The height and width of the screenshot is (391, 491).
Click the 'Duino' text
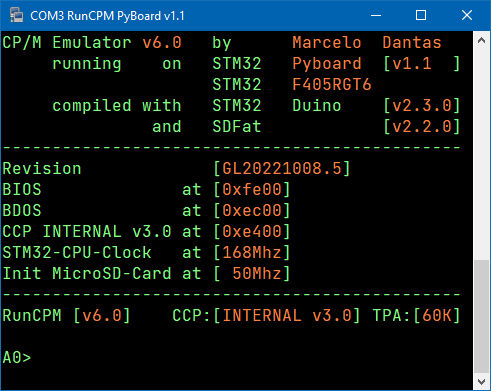click(x=317, y=105)
